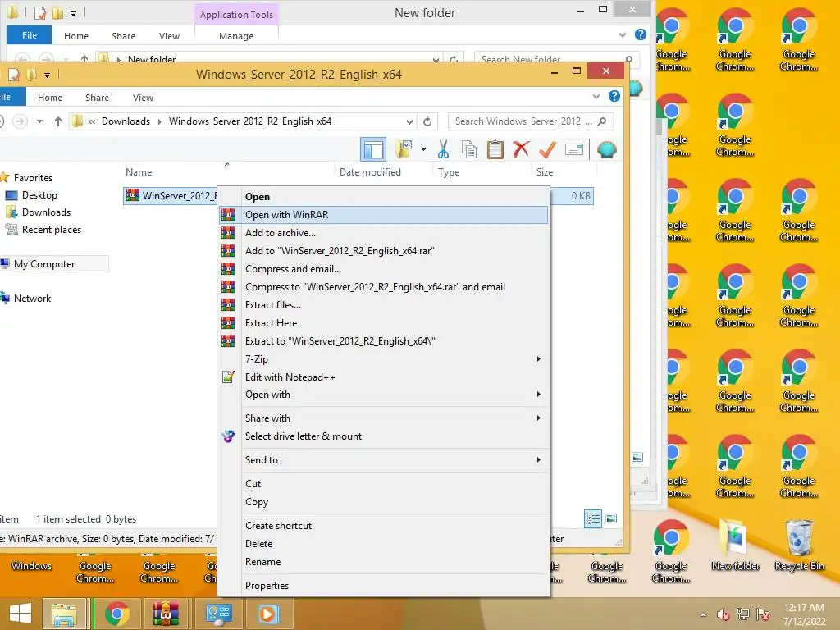Image resolution: width=840 pixels, height=630 pixels.
Task: Sort by the Type column header
Action: (481, 172)
